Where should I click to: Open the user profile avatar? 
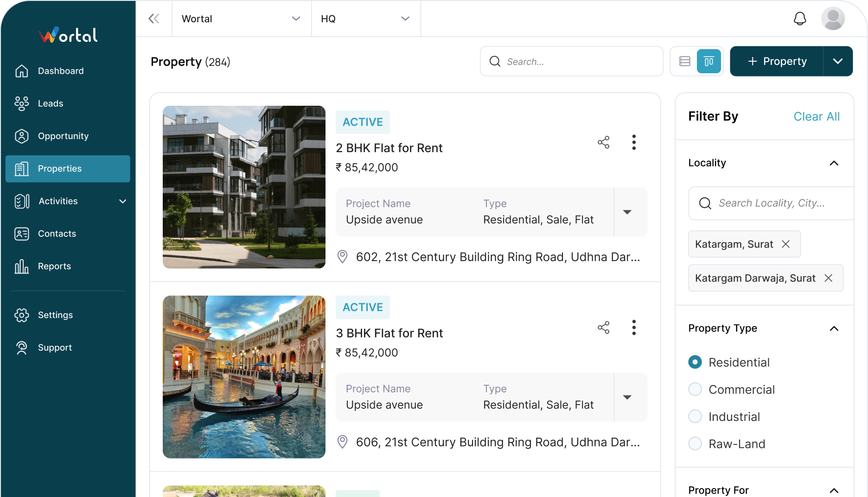click(x=833, y=19)
